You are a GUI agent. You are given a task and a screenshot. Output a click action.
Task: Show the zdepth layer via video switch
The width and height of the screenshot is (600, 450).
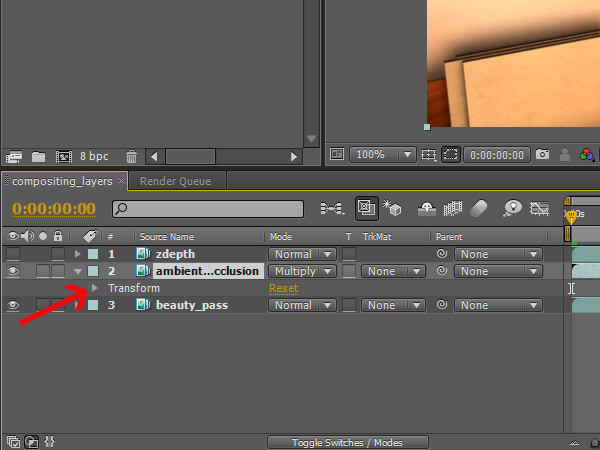click(14, 254)
